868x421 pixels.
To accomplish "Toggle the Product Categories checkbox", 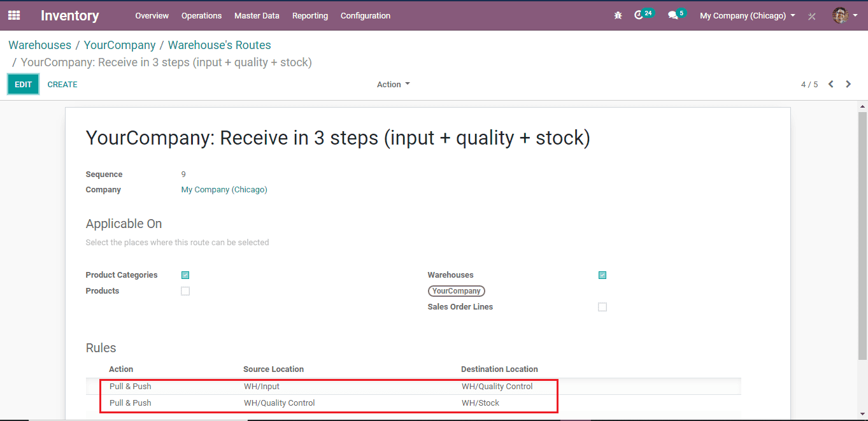I will [x=185, y=275].
